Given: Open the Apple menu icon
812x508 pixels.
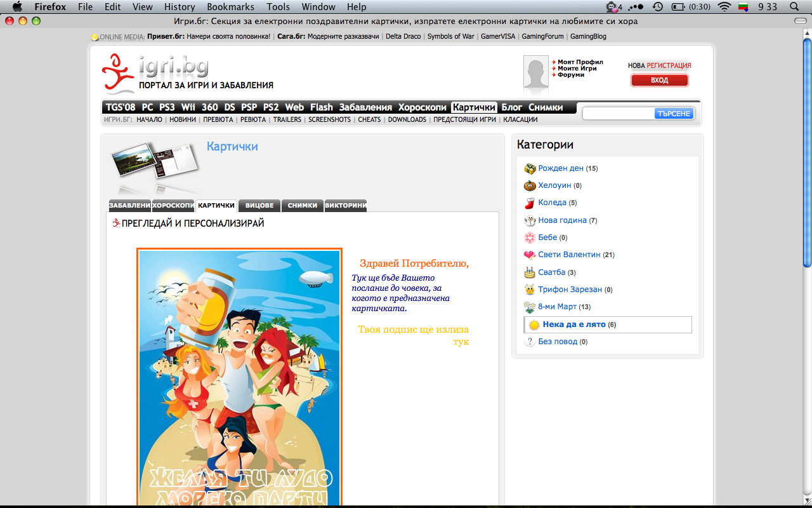Looking at the screenshot, I should 17,7.
